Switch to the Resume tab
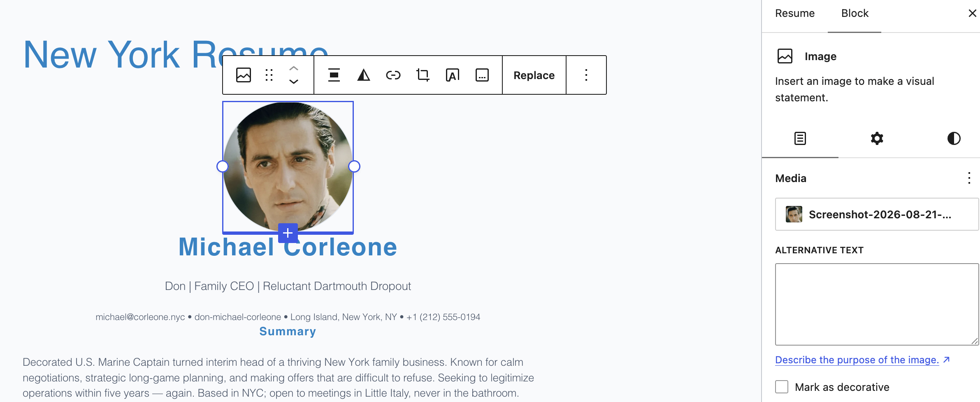980x402 pixels. (795, 13)
